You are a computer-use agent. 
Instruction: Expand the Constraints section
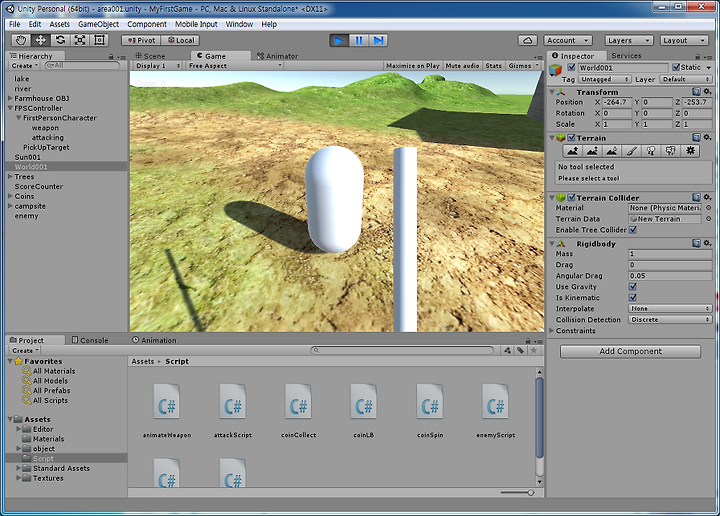[x=552, y=331]
